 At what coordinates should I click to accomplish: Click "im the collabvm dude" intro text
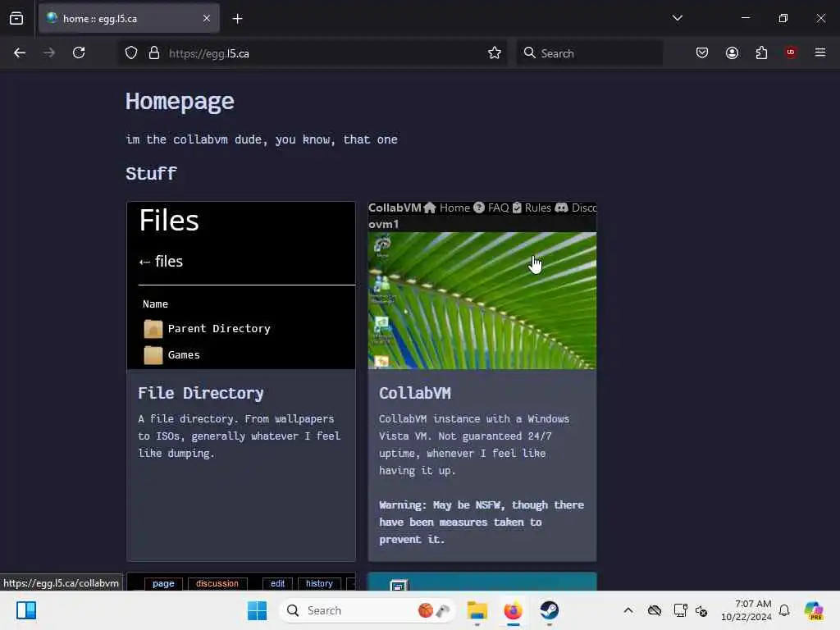pos(262,139)
